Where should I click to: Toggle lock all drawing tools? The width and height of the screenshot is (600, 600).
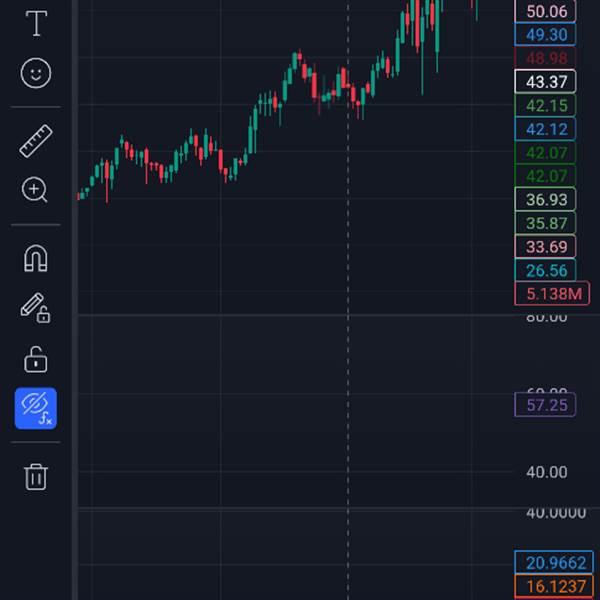(36, 359)
